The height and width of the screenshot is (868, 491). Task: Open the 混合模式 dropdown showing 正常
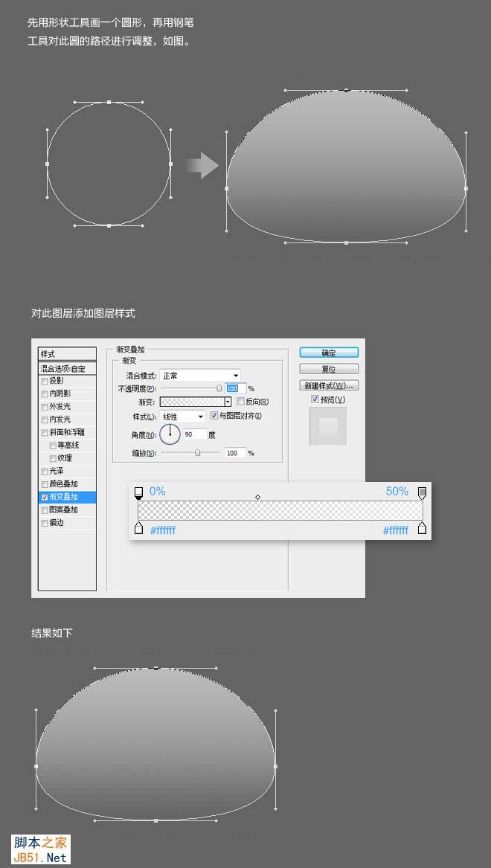tap(200, 376)
